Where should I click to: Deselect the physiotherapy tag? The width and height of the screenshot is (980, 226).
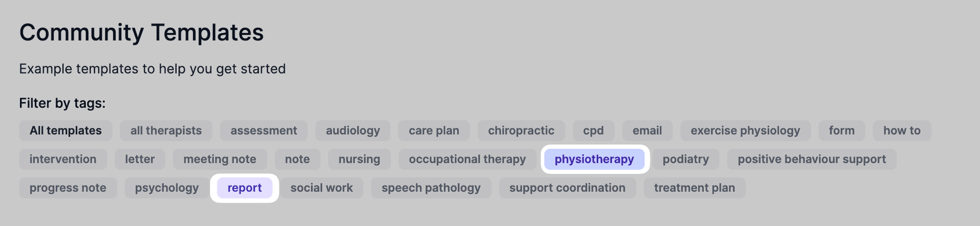[x=594, y=160]
